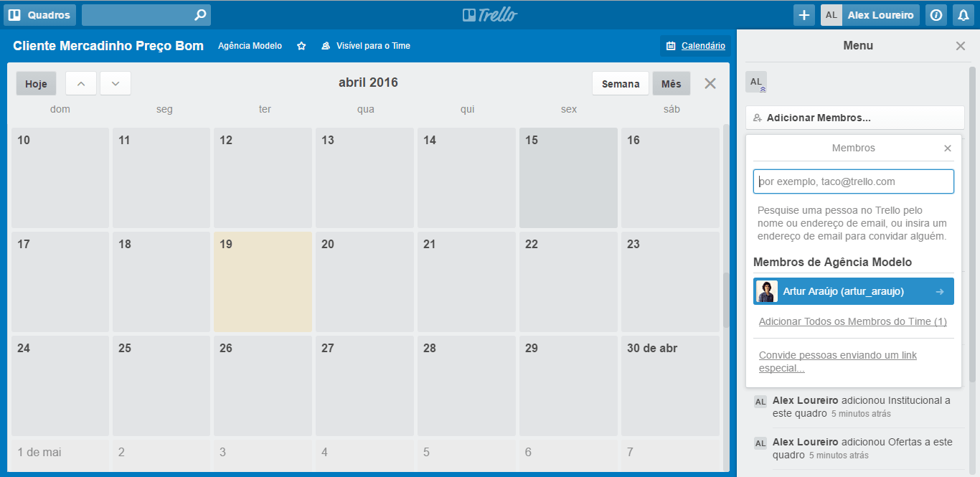Change board visibility Visível para o Time
Viewport: 980px width, 477px height.
tap(366, 46)
